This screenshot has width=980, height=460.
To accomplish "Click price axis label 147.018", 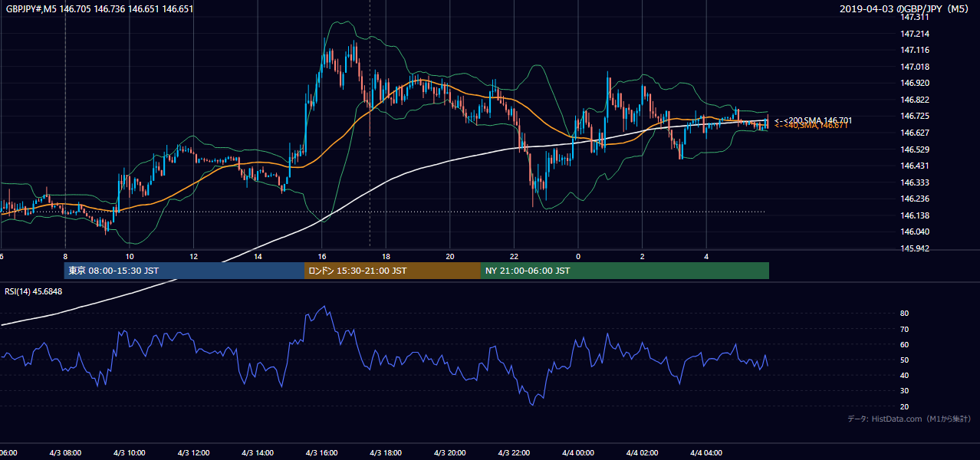I will [915, 67].
